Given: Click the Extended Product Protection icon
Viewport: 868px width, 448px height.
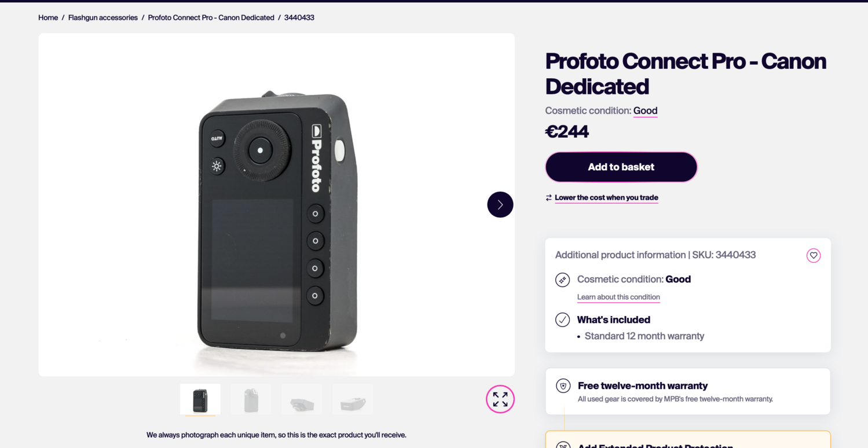Looking at the screenshot, I should coord(563,445).
